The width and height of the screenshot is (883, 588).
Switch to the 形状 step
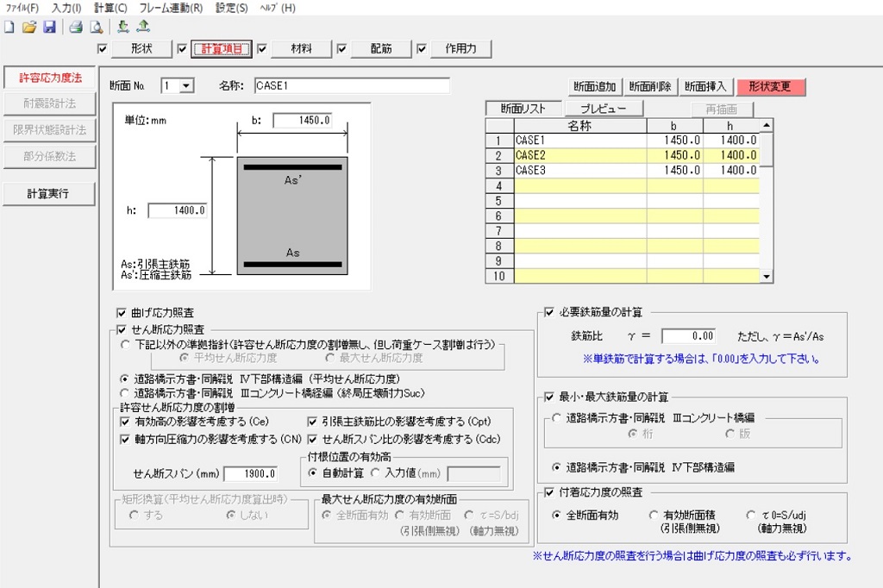141,49
